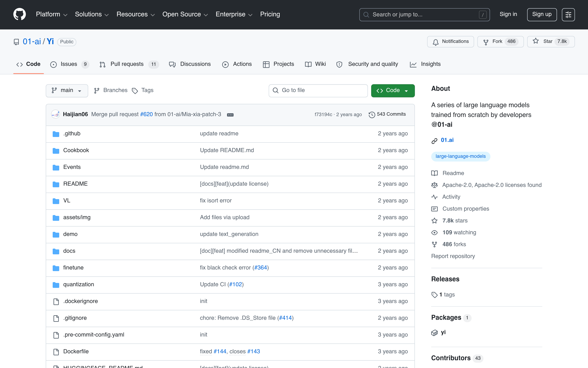
Task: Switch to the Wiki tab
Action: click(315, 64)
